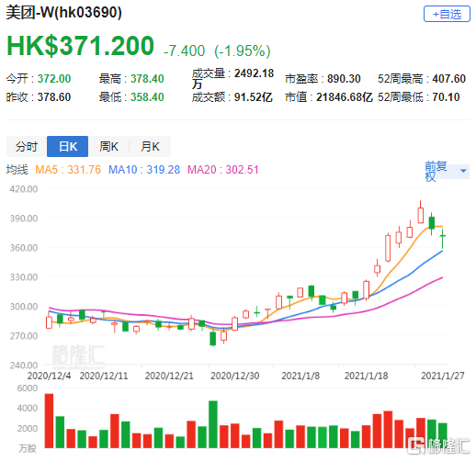
Task: Click the 2020/12/11 date axis label
Action: point(104,376)
